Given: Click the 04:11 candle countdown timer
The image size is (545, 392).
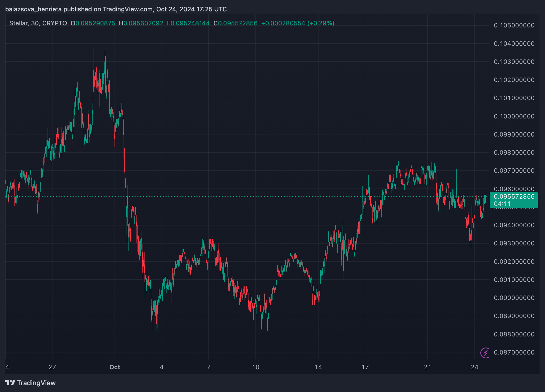Looking at the screenshot, I should click(502, 204).
